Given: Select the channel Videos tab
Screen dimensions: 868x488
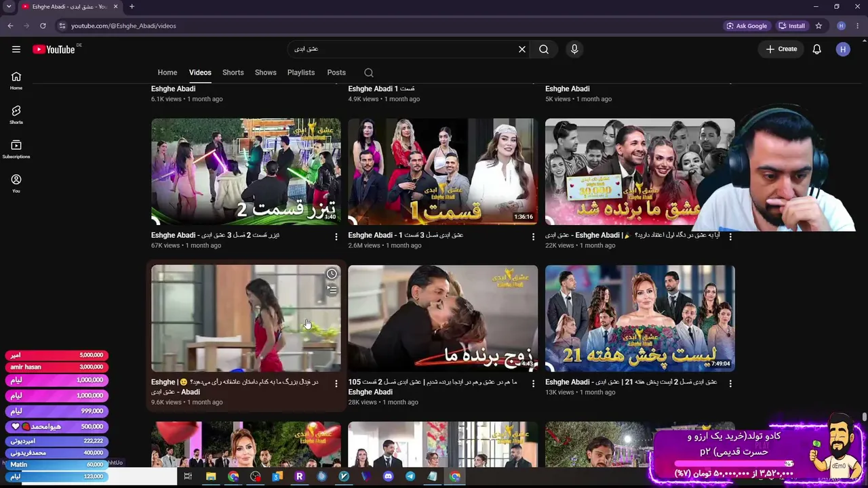Looking at the screenshot, I should point(200,73).
